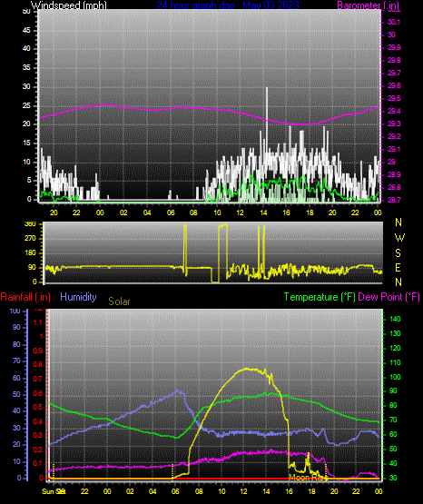Image resolution: width=423 pixels, height=504 pixels.
Task: Click the '15' windspeed axis value
Action: click(26, 143)
